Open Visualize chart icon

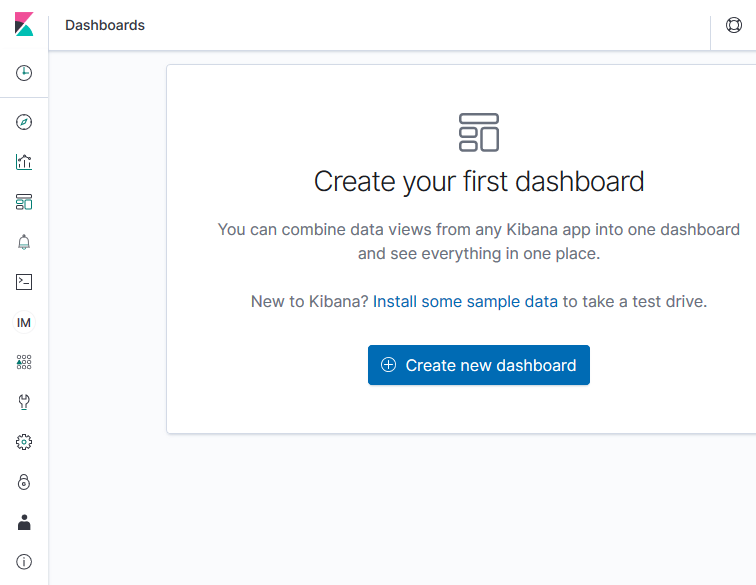(24, 162)
